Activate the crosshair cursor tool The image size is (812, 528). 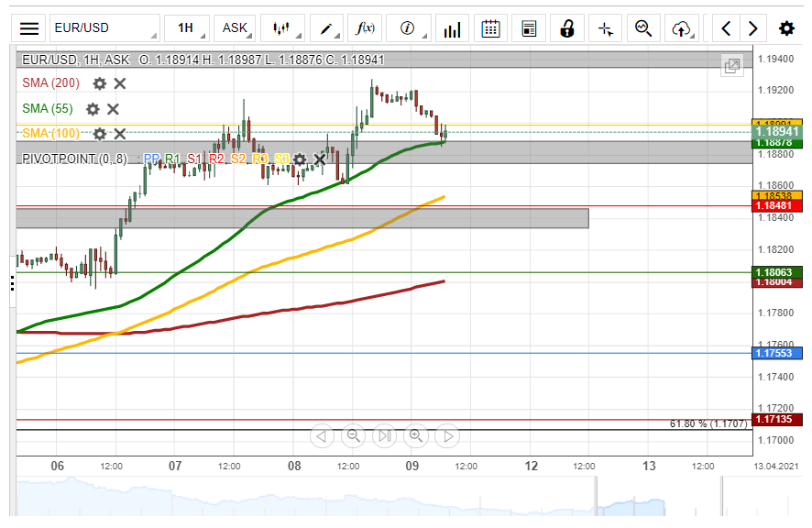(x=605, y=28)
